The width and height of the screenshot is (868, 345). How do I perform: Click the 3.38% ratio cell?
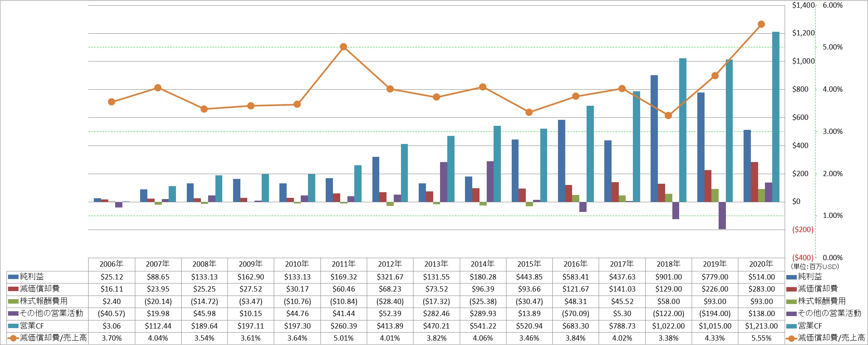(668, 338)
